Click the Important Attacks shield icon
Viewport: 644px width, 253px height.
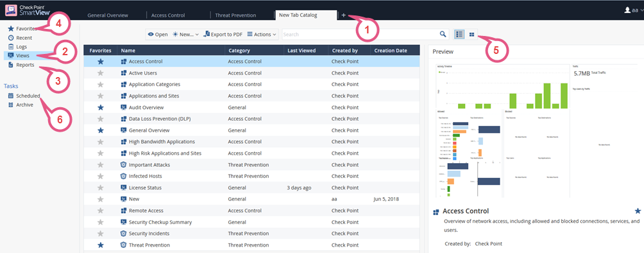pos(124,164)
